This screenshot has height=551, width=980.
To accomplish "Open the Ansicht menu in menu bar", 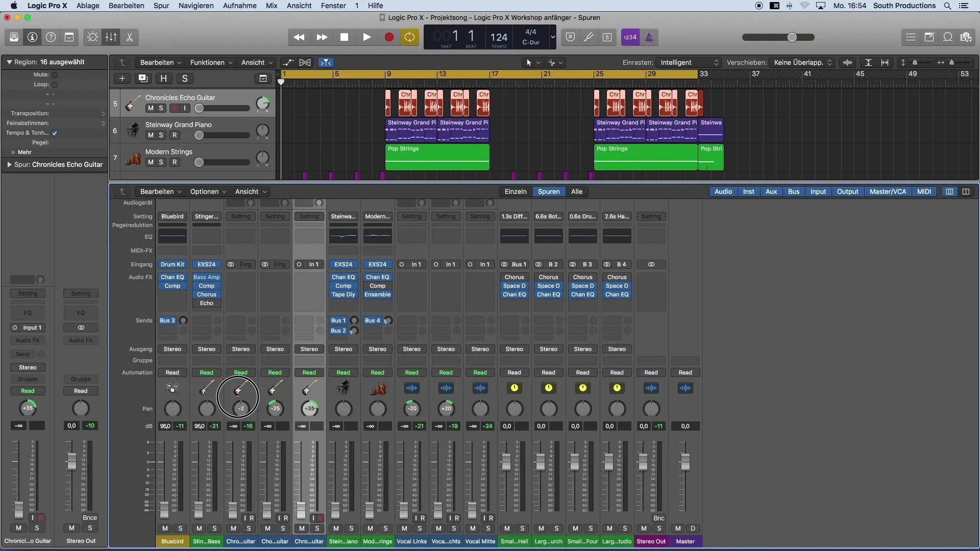I will 298,6.
